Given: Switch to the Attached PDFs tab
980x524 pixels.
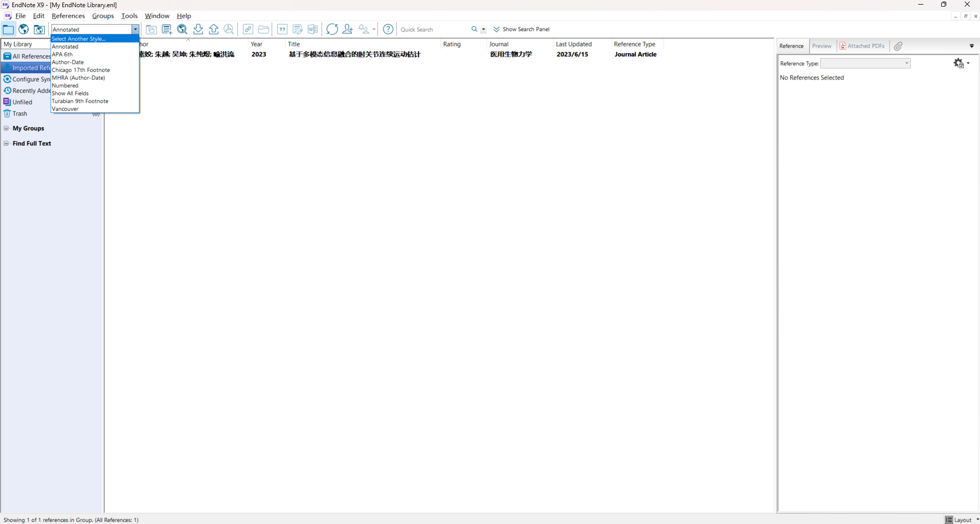Looking at the screenshot, I should tap(862, 46).
